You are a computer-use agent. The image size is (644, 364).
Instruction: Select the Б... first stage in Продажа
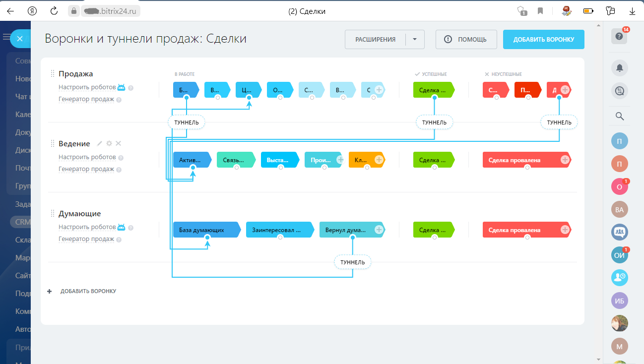[186, 90]
